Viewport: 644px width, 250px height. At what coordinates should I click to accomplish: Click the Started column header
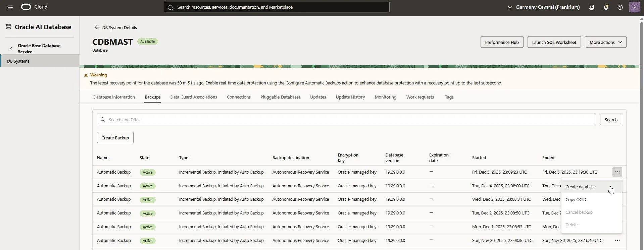tap(479, 158)
